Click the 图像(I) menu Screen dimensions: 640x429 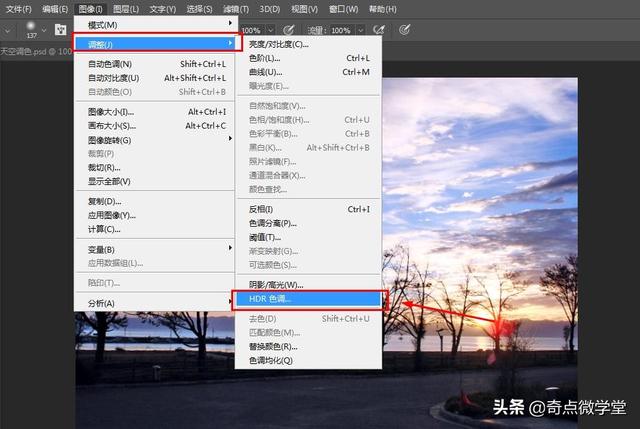coord(91,9)
